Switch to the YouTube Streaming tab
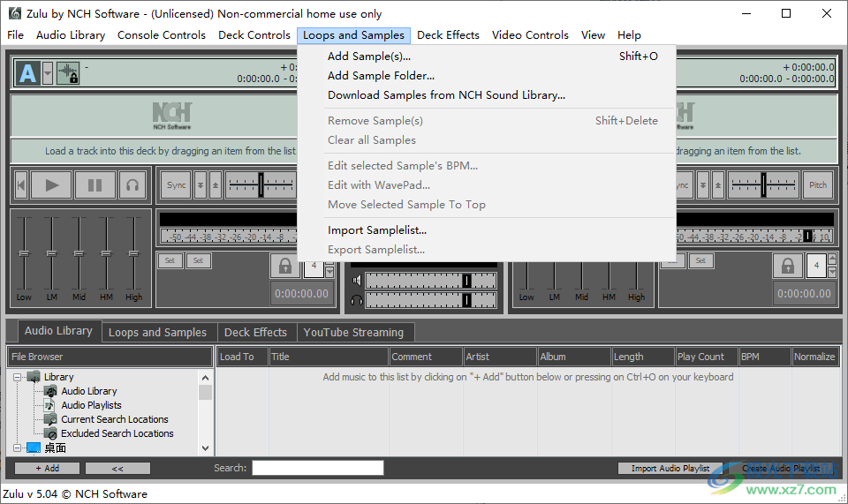 [353, 333]
